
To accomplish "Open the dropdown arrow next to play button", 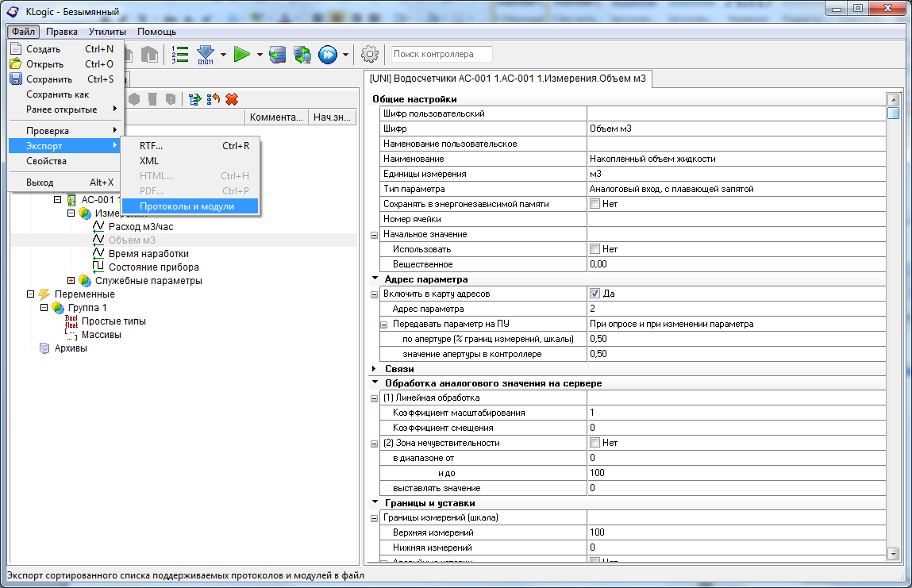I will [x=260, y=55].
